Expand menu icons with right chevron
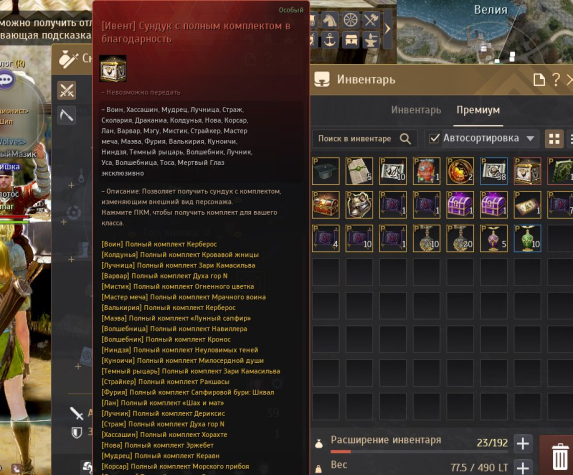This screenshot has height=475, width=573. pos(387,29)
